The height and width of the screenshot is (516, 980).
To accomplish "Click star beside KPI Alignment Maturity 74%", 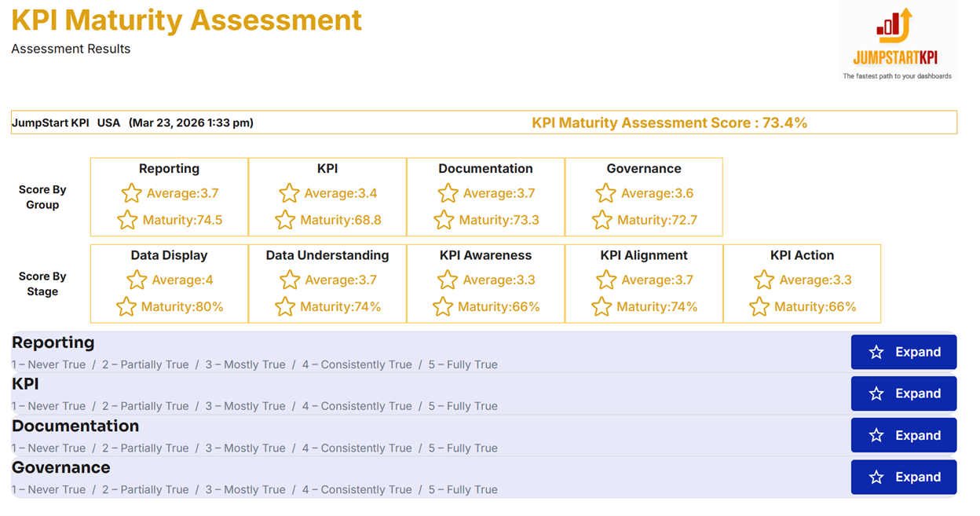I will 602,306.
